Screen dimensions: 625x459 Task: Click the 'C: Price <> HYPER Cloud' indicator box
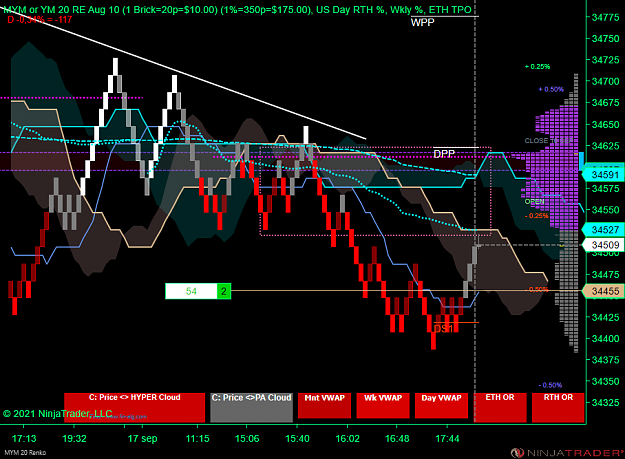click(x=134, y=407)
